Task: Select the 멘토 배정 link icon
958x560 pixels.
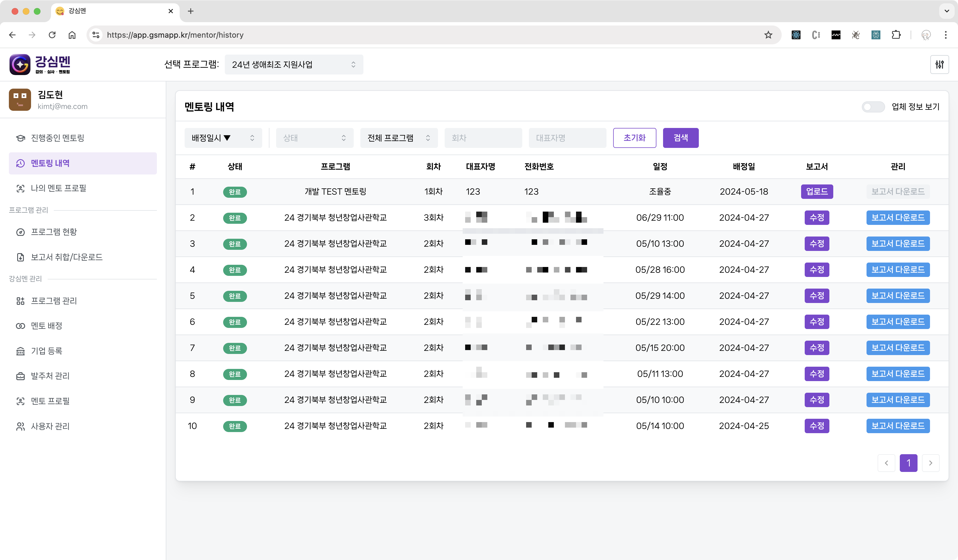Action: 21,326
